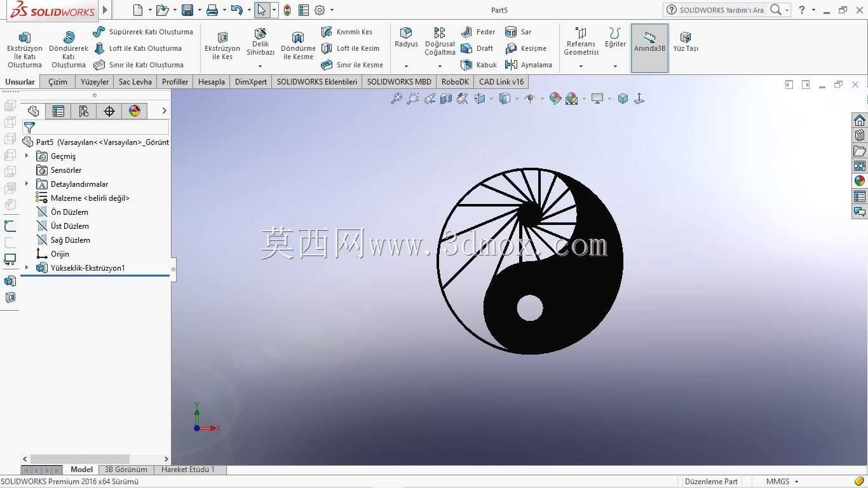The height and width of the screenshot is (488, 868).
Task: Click Doğrusal Çoğaltma pattern tool
Action: click(440, 42)
